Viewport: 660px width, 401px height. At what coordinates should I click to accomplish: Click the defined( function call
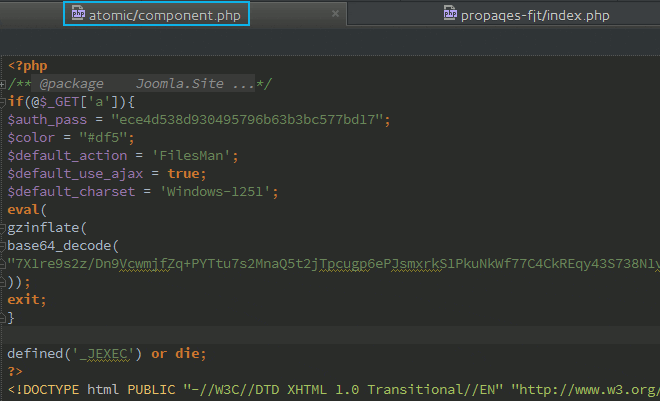pyautogui.click(x=39, y=354)
